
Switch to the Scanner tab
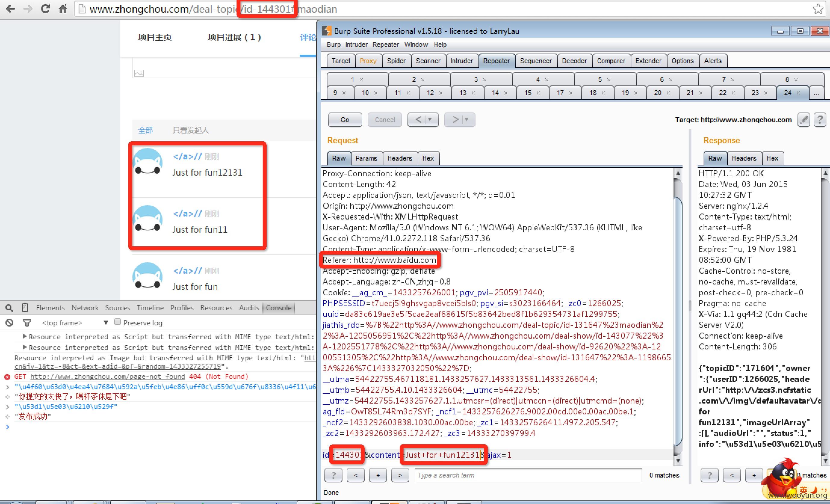pyautogui.click(x=428, y=61)
